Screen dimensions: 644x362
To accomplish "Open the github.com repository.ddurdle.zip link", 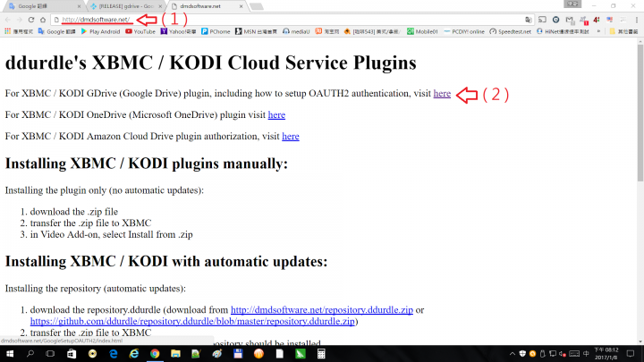I will pyautogui.click(x=192, y=322).
